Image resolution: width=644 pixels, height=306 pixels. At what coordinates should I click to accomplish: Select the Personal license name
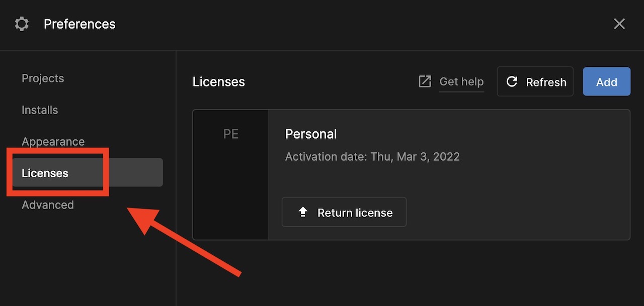point(311,134)
